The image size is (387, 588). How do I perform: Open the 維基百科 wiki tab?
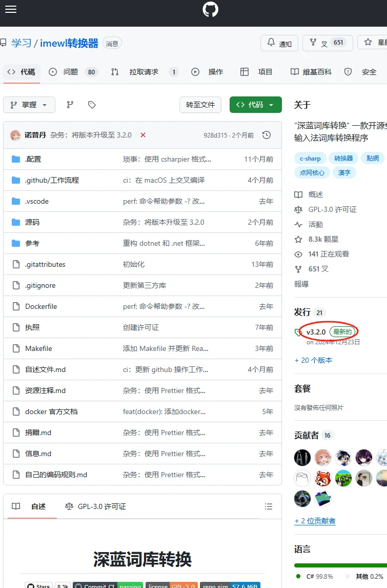[x=311, y=72]
